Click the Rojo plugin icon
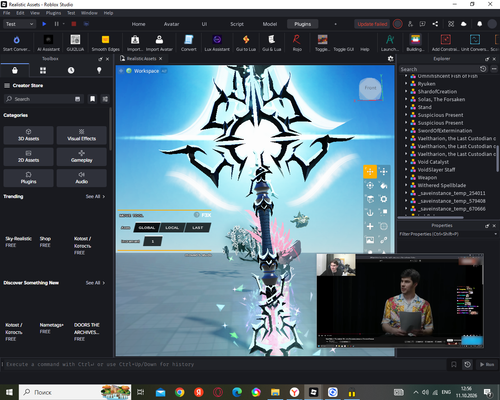Image resolution: width=500 pixels, height=400 pixels. click(x=297, y=43)
